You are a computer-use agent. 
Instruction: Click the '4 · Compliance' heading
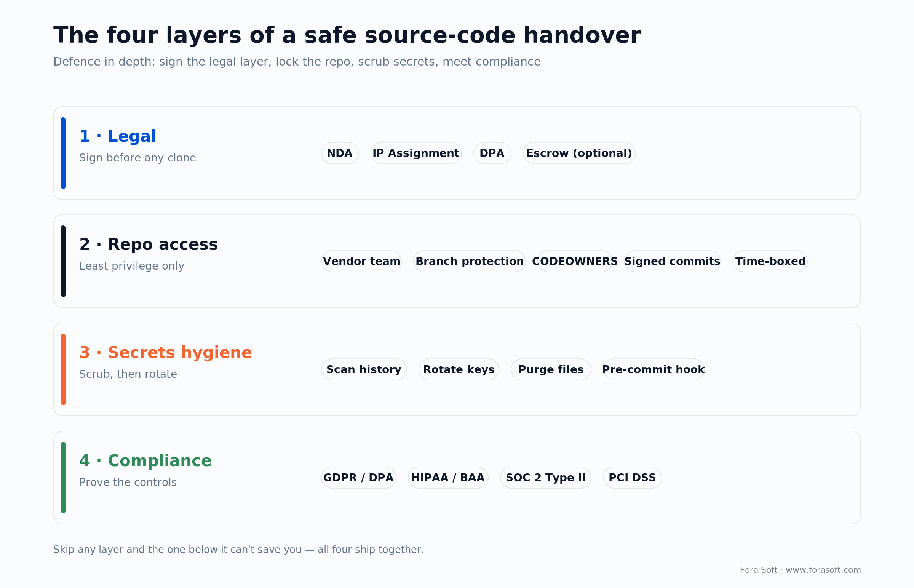145,460
